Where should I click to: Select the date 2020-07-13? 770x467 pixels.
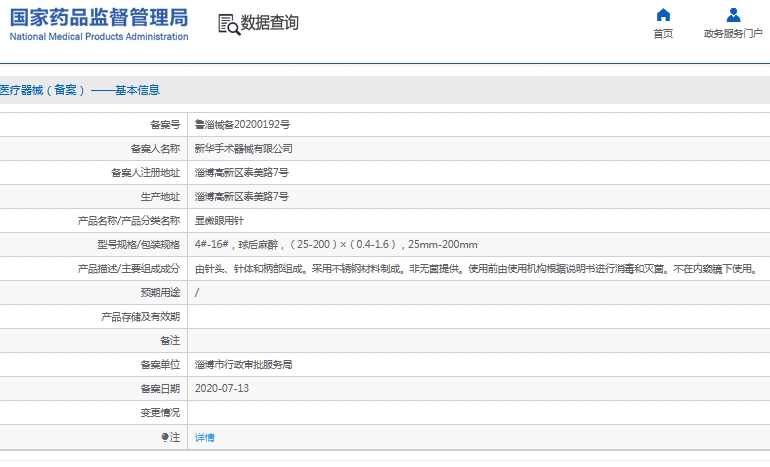(222, 388)
